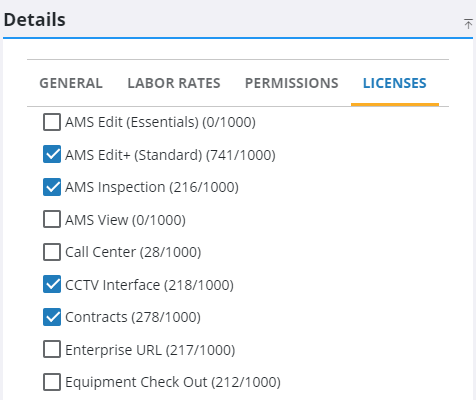Click the CCTV Interface (218/1000) label text
The width and height of the screenshot is (476, 400).
click(x=149, y=285)
